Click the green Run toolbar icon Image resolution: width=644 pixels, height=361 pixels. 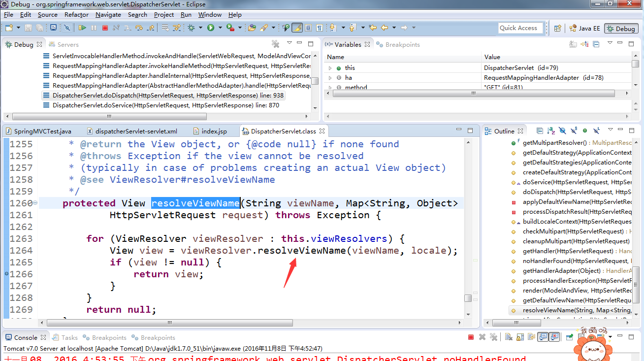tap(211, 28)
